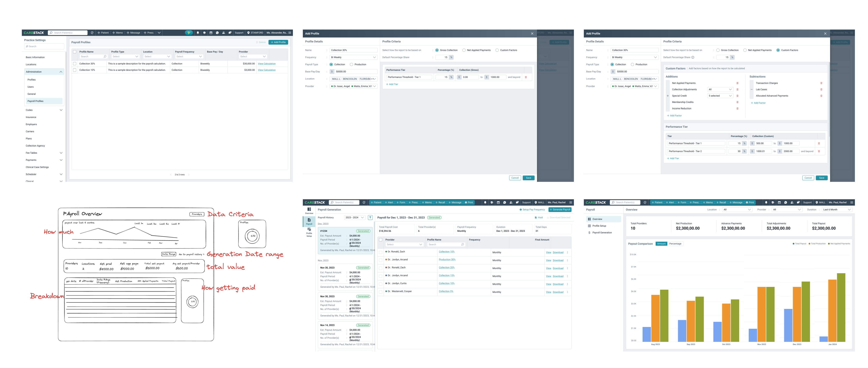Tick the checkbox for Collection 30% profile row
Image resolution: width=868 pixels, height=368 pixels.
click(74, 64)
